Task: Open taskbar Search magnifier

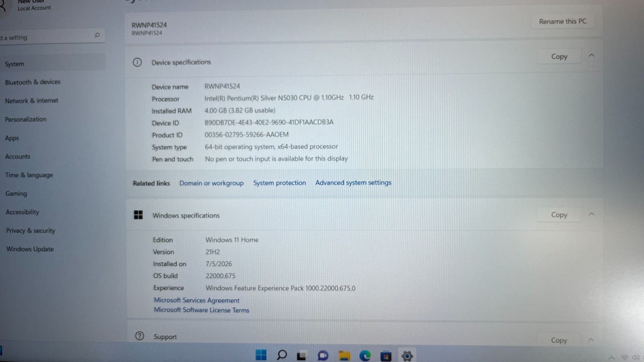Action: (x=282, y=355)
